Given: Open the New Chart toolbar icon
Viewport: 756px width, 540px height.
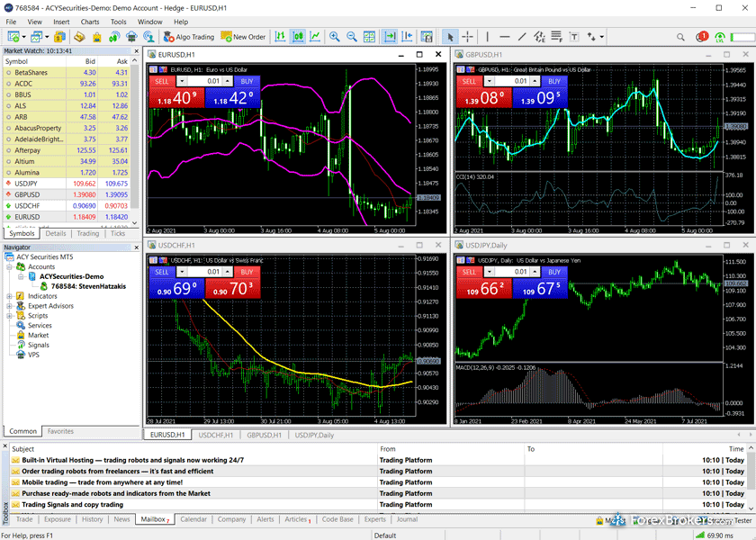Looking at the screenshot, I should 13,37.
